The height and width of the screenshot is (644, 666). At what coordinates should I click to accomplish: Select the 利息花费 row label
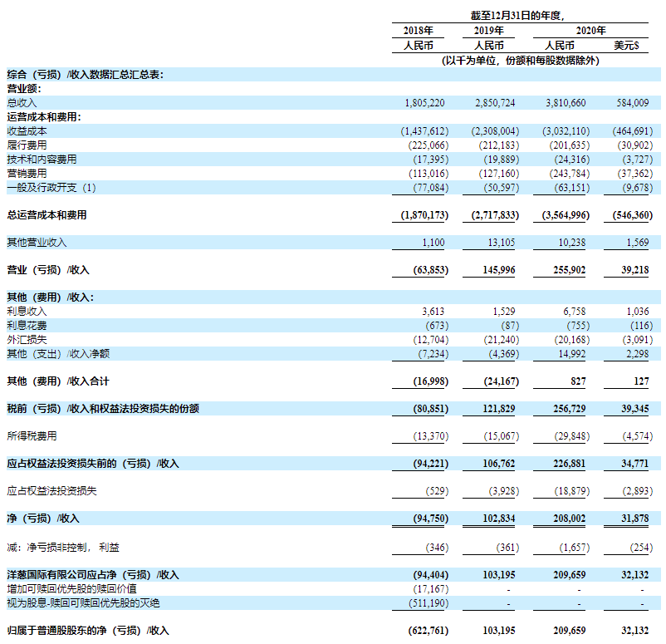click(x=27, y=326)
